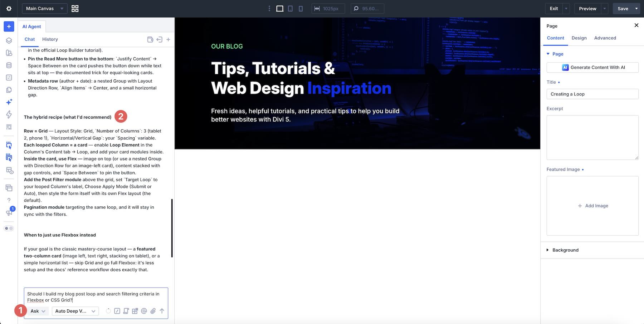Switch to the History tab
The image size is (644, 324).
[x=50, y=39]
